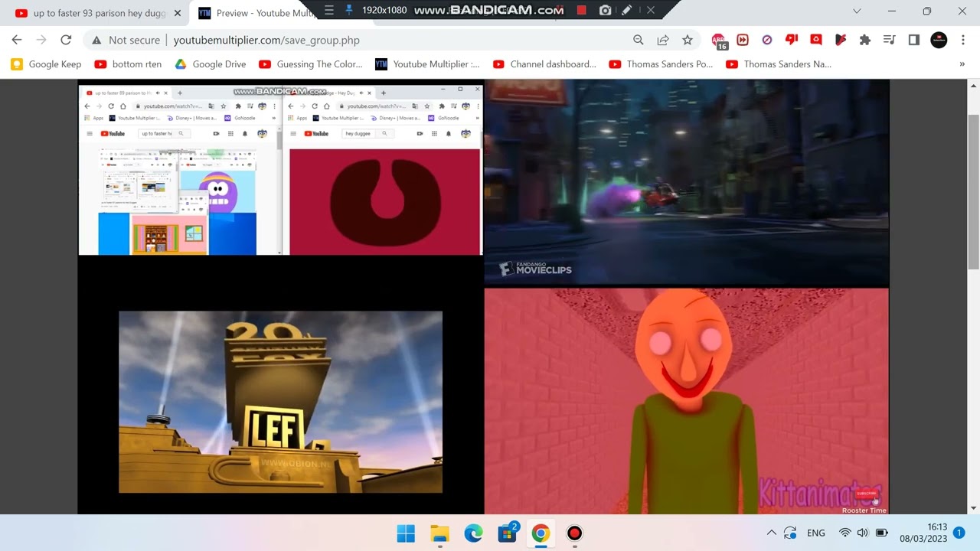Image resolution: width=980 pixels, height=551 pixels.
Task: Go back with the browser back arrow
Action: pyautogui.click(x=17, y=40)
